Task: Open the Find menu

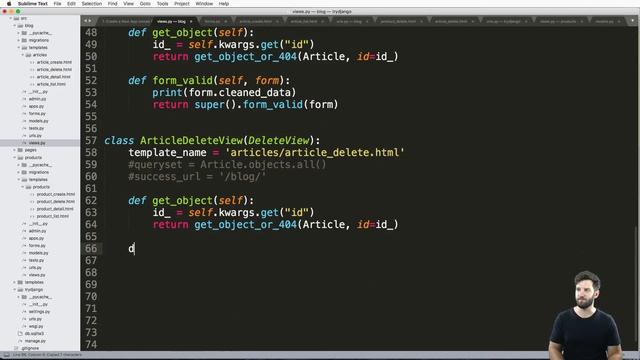Action: coord(112,3)
